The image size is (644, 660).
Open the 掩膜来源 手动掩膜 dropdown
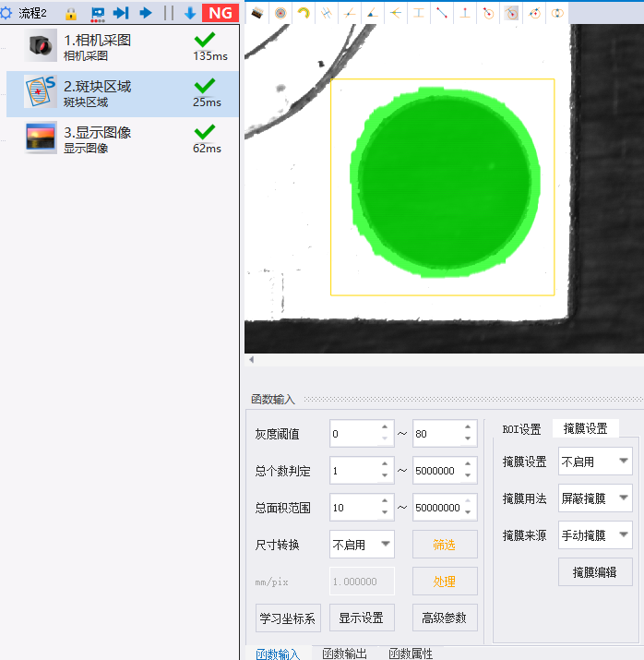point(595,535)
